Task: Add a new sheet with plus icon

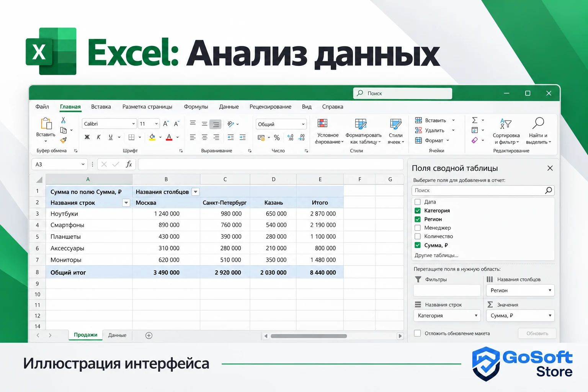Action: point(149,335)
